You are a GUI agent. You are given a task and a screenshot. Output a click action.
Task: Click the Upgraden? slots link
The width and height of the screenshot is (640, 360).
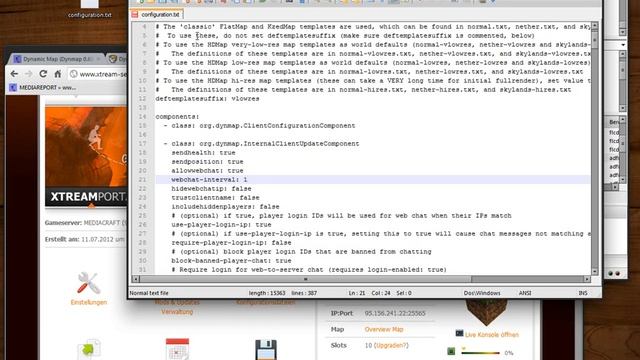pyautogui.click(x=391, y=345)
